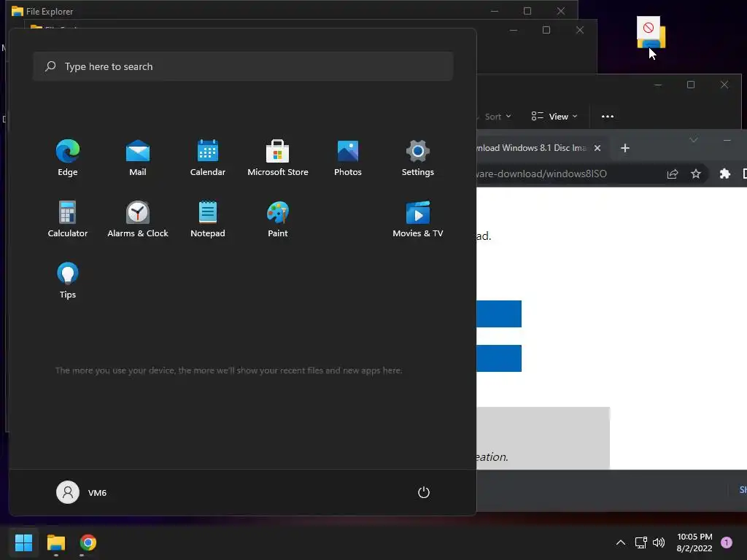Open network status in system tray
The height and width of the screenshot is (560, 747).
pos(640,542)
